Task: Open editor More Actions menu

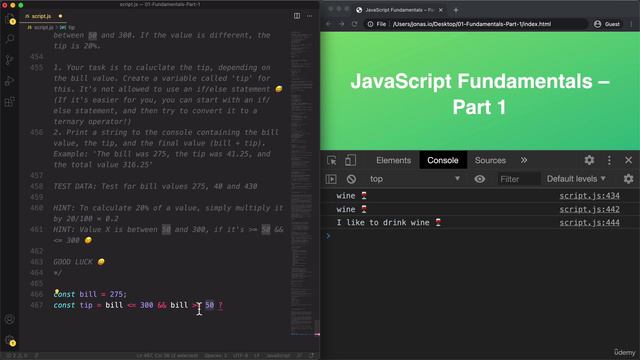Action: (x=309, y=16)
